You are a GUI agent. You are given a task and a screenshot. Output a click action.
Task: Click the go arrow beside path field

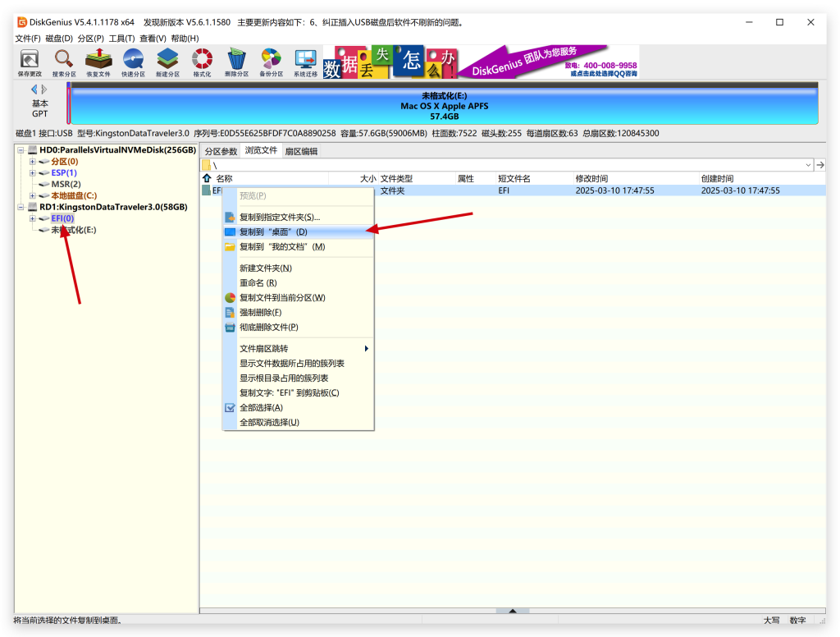click(x=820, y=165)
